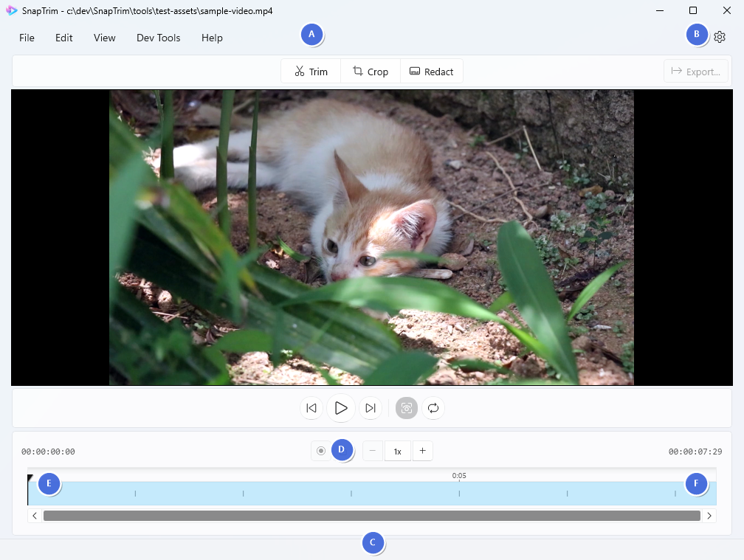Jump back to the first frame
This screenshot has height=560, width=744.
(x=311, y=407)
